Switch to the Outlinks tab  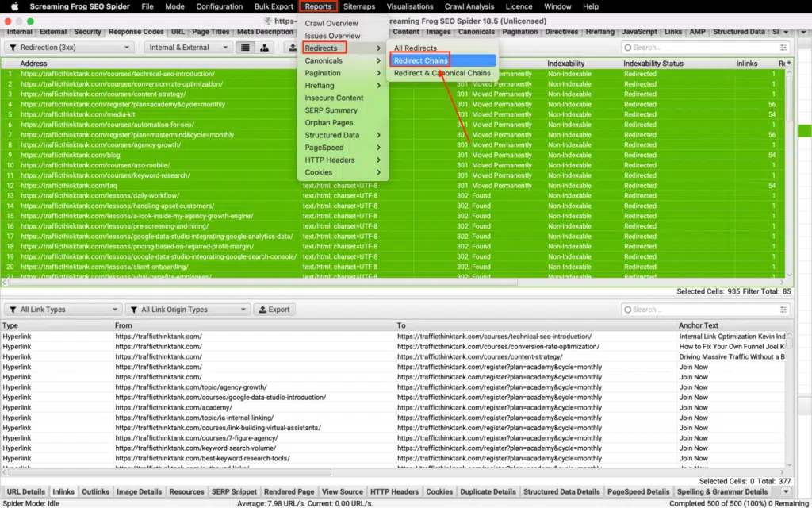[x=96, y=491]
